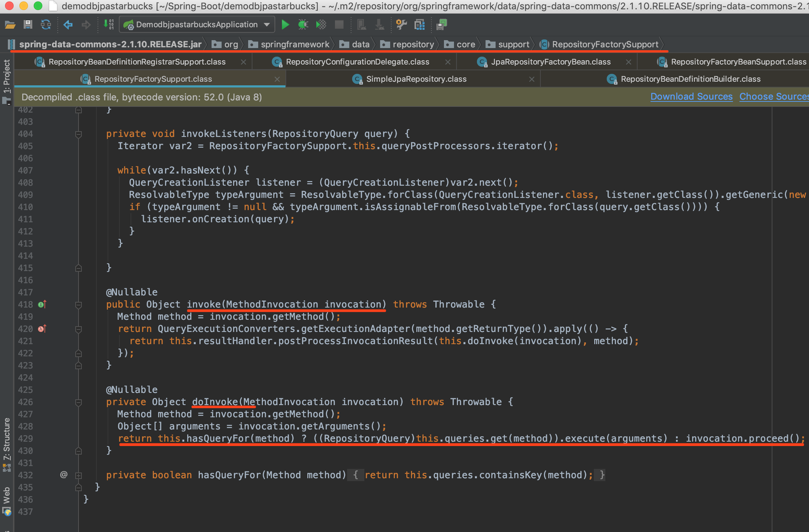
Task: Click line number 418 in gutter
Action: tap(25, 305)
